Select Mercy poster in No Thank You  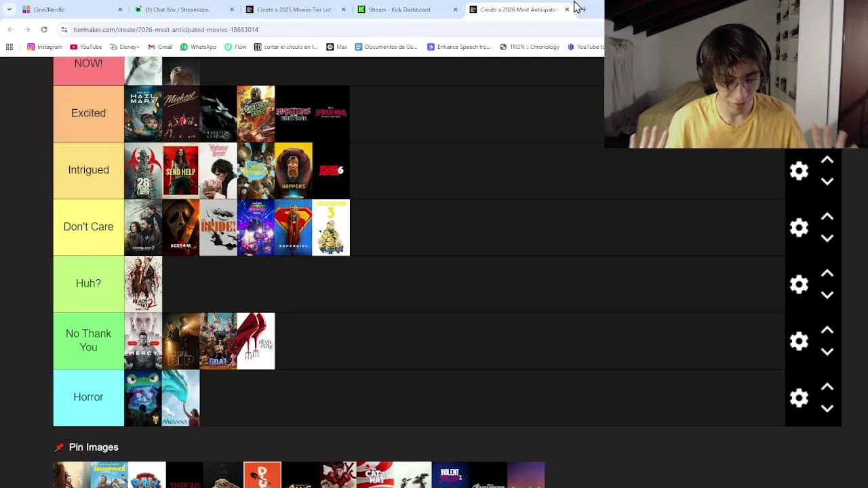pos(143,341)
